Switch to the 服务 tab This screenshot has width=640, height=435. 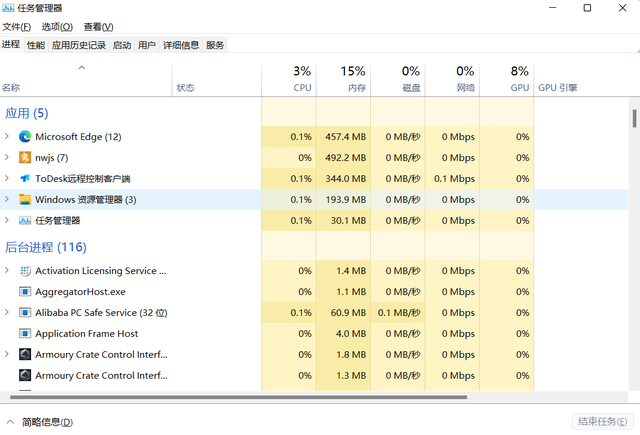pyautogui.click(x=215, y=45)
